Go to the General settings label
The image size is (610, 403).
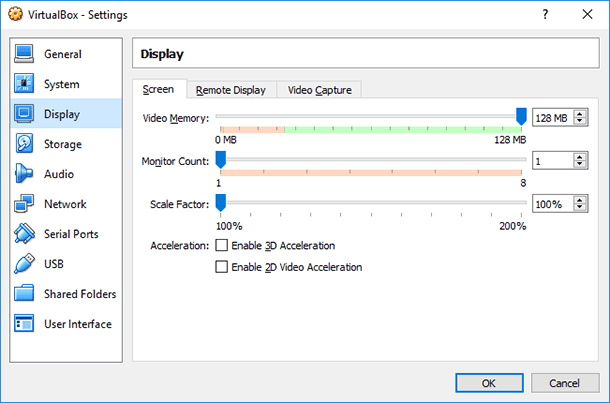click(x=63, y=54)
